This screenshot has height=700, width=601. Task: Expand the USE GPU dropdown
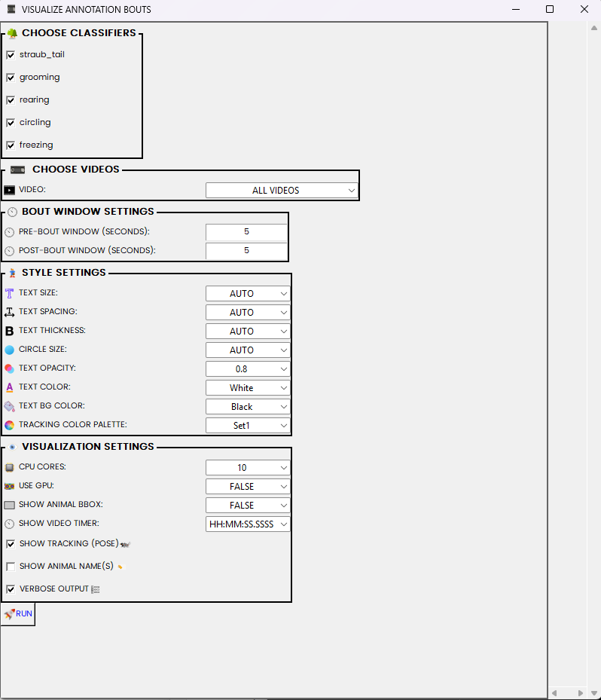click(248, 486)
